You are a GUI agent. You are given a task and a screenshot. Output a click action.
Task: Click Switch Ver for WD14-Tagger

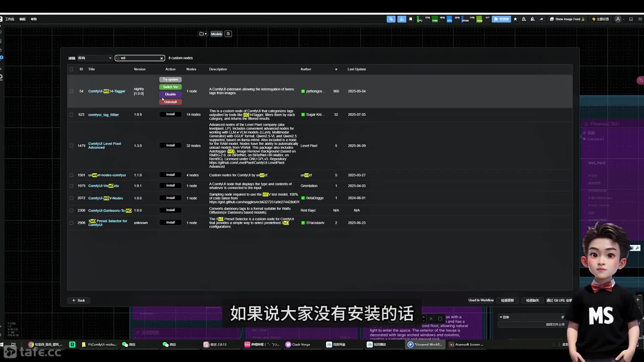170,87
